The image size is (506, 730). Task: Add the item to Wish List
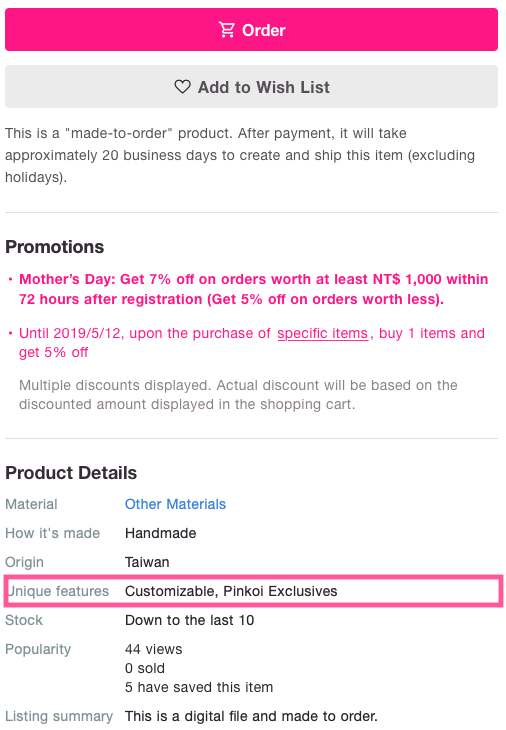[251, 87]
